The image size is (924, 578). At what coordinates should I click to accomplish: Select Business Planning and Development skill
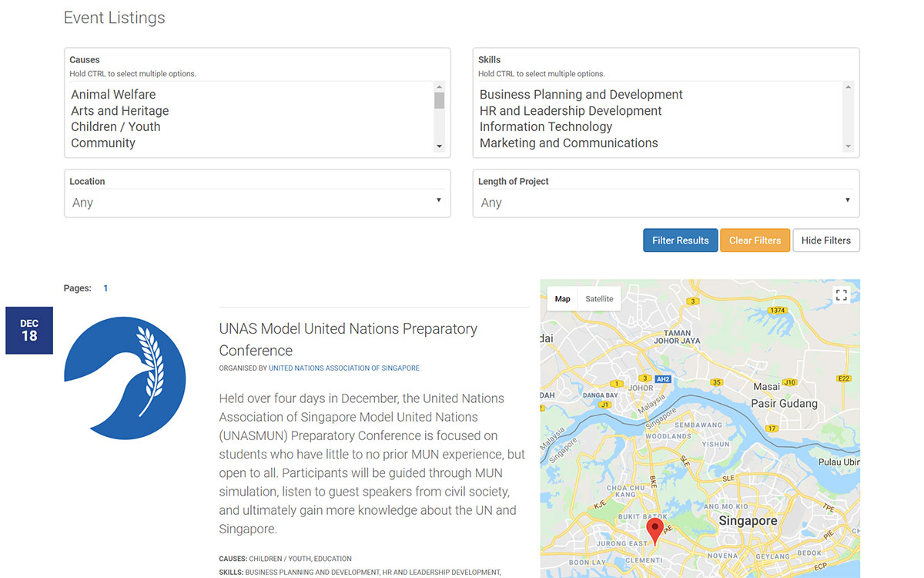581,95
